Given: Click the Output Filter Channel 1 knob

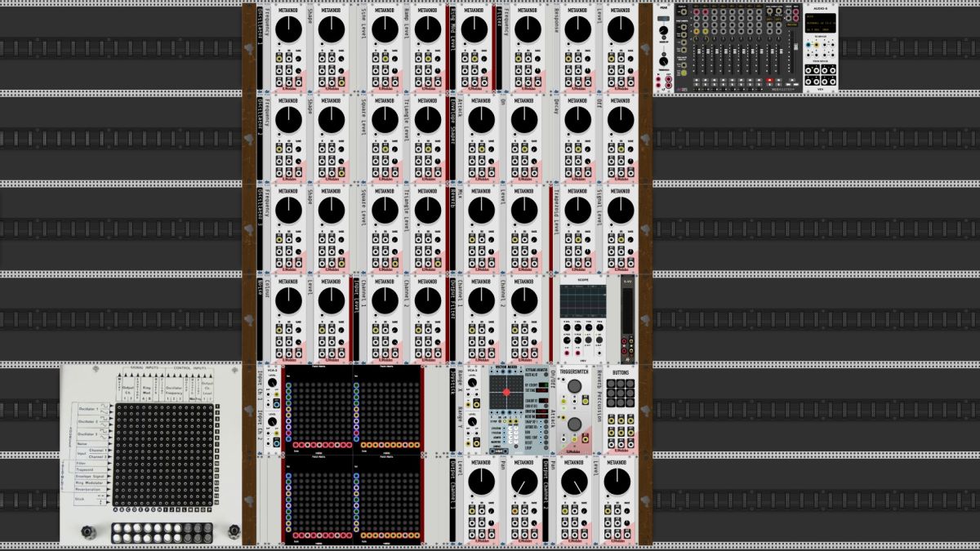Looking at the screenshot, I should [x=481, y=301].
